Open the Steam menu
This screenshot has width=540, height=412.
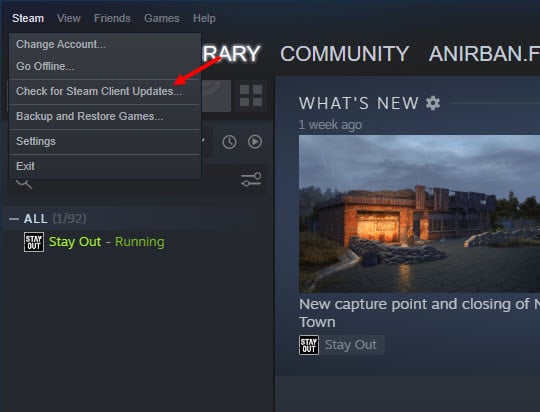(28, 18)
